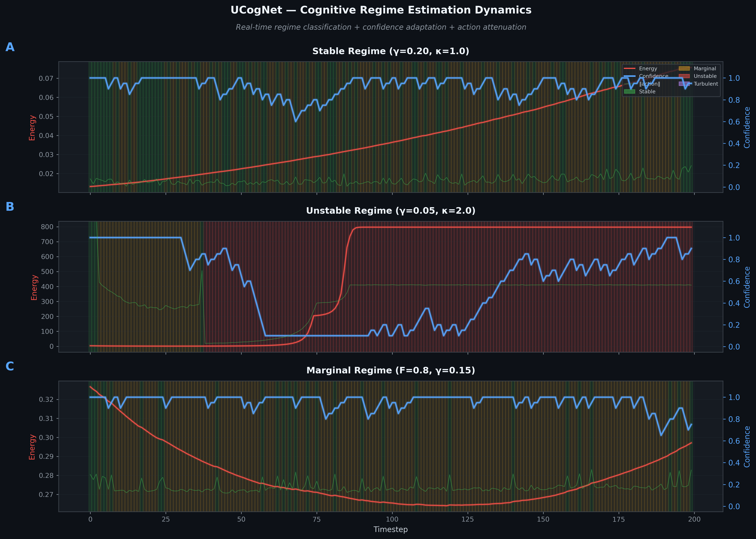Click the main title 'UCogNet — Cognitive Regime Estimation Dynamics'
This screenshot has width=756, height=539.
click(x=381, y=10)
